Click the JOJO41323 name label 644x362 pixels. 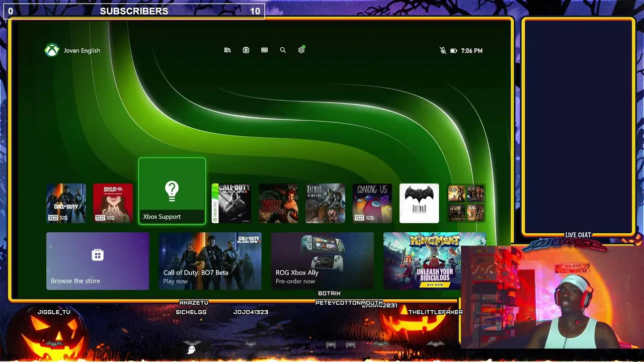(x=251, y=312)
